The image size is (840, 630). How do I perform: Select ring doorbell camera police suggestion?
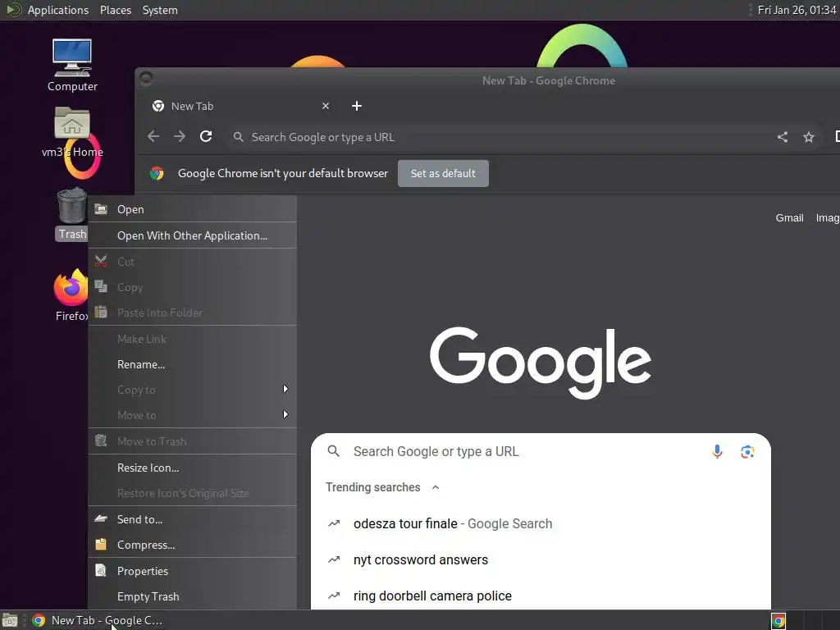[541, 596]
